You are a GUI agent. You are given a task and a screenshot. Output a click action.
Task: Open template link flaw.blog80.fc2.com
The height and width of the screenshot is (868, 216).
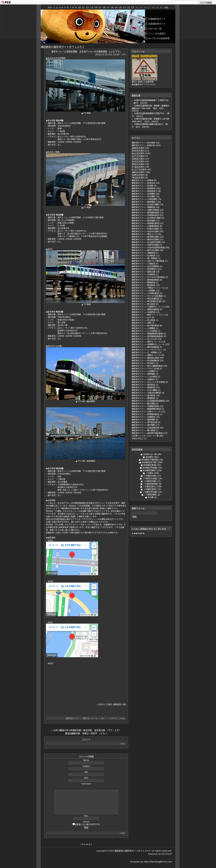point(158,862)
